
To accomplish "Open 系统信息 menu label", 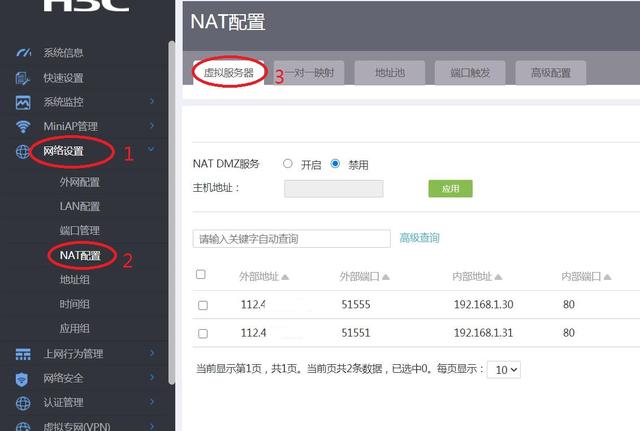I will [x=63, y=53].
